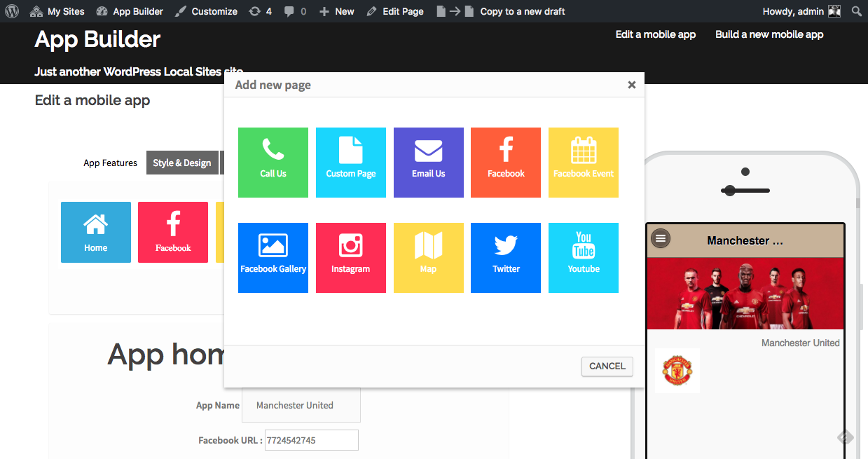The height and width of the screenshot is (459, 868).
Task: Select the Map page tile
Action: click(x=429, y=258)
